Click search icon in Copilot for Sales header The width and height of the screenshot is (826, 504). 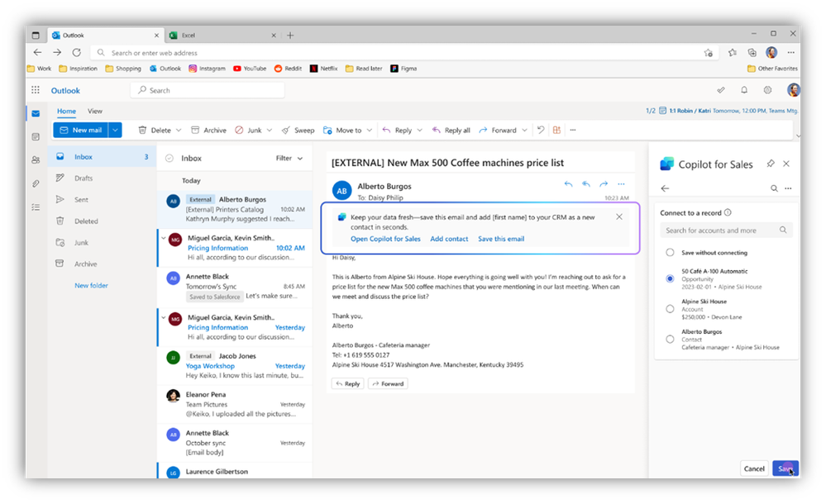775,188
